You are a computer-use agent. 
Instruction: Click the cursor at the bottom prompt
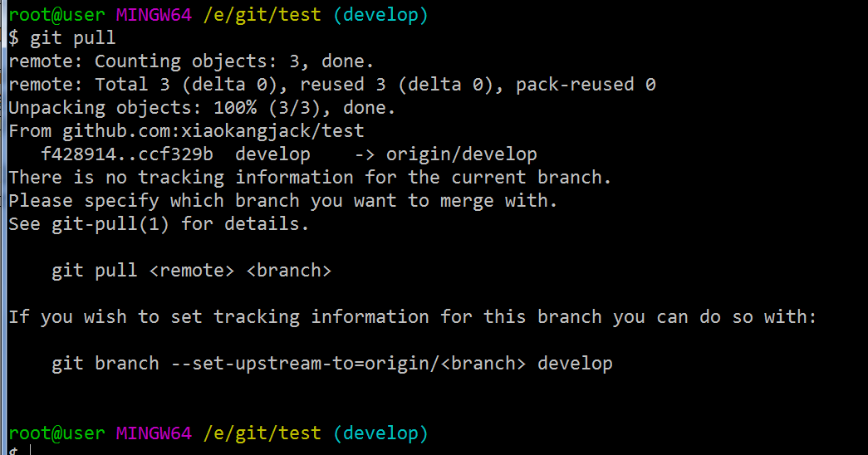(31, 451)
